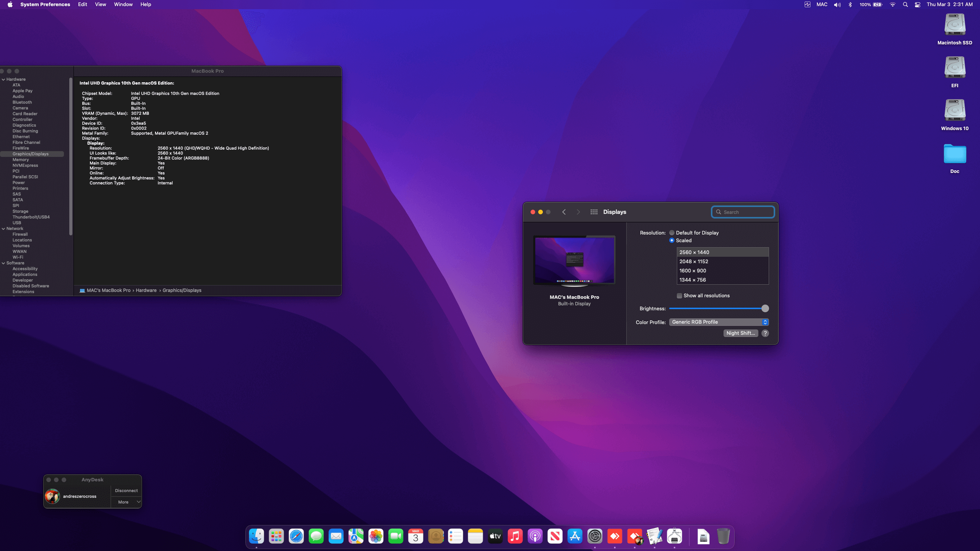Select the Scaled resolution radio button
The height and width of the screenshot is (551, 980).
pyautogui.click(x=672, y=240)
